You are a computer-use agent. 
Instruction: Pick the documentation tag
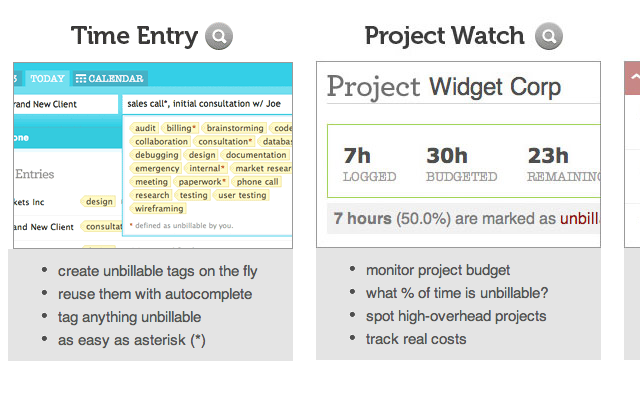click(256, 155)
